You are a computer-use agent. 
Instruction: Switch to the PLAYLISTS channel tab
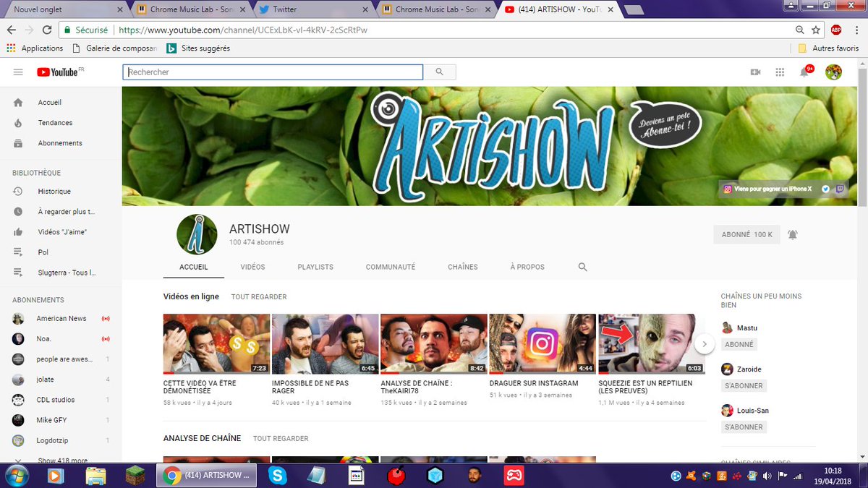pyautogui.click(x=315, y=267)
